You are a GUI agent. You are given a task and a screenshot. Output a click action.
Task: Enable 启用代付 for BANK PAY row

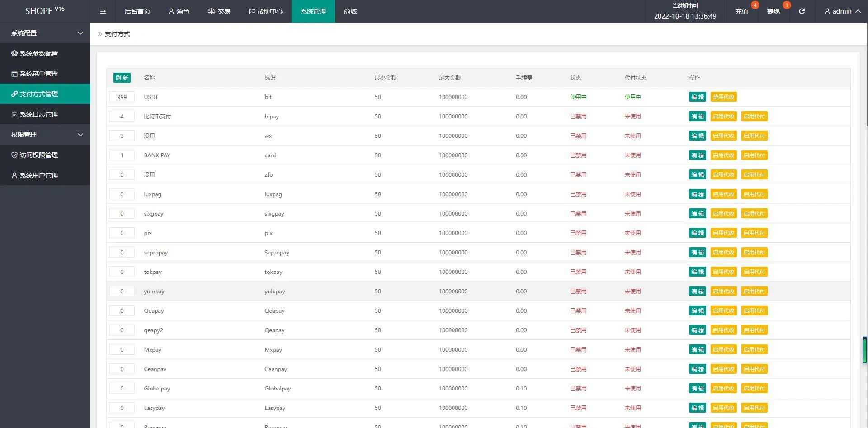click(x=754, y=155)
